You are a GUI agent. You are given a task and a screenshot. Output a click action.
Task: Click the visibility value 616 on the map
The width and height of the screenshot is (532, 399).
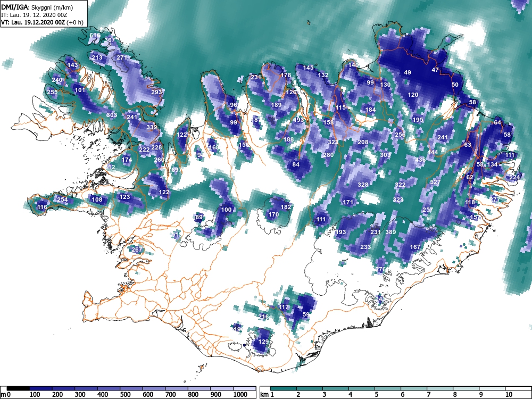click(95, 35)
